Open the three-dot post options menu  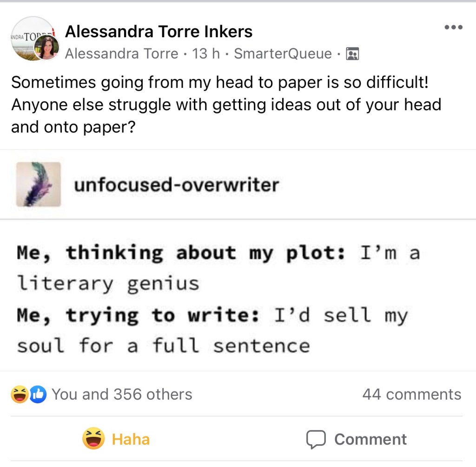[x=453, y=27]
